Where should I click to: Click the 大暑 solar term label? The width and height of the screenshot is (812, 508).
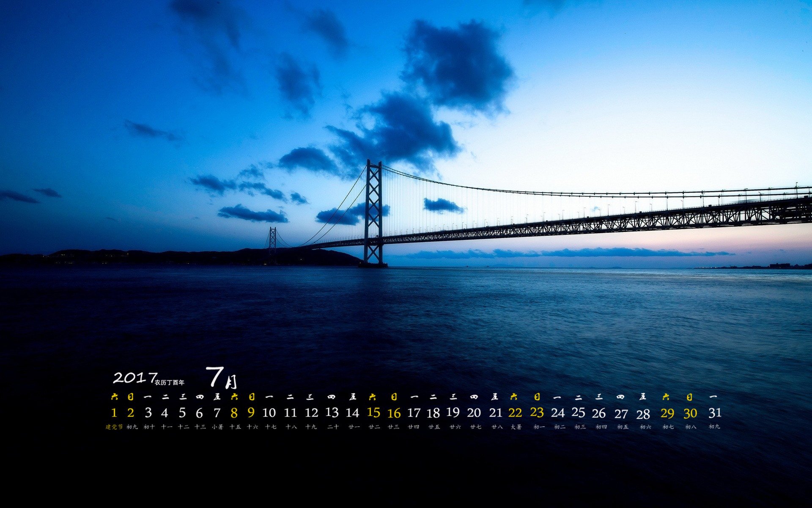click(x=516, y=427)
